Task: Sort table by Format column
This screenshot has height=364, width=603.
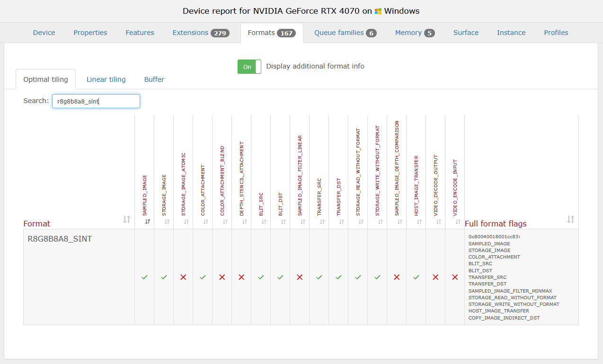Action: 126,219
